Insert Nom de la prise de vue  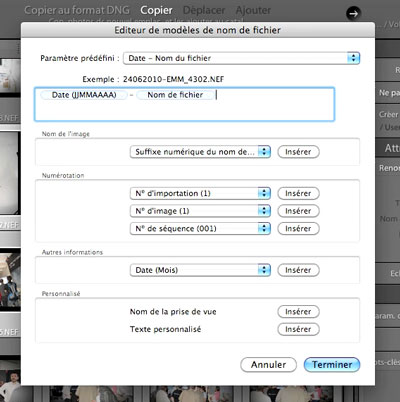pos(298,312)
